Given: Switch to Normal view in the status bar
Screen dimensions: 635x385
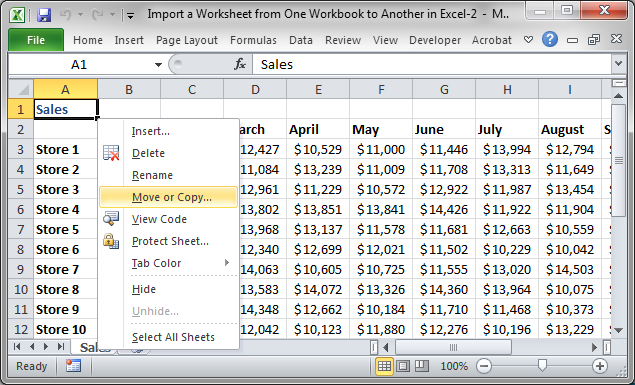Looking at the screenshot, I should point(384,366).
